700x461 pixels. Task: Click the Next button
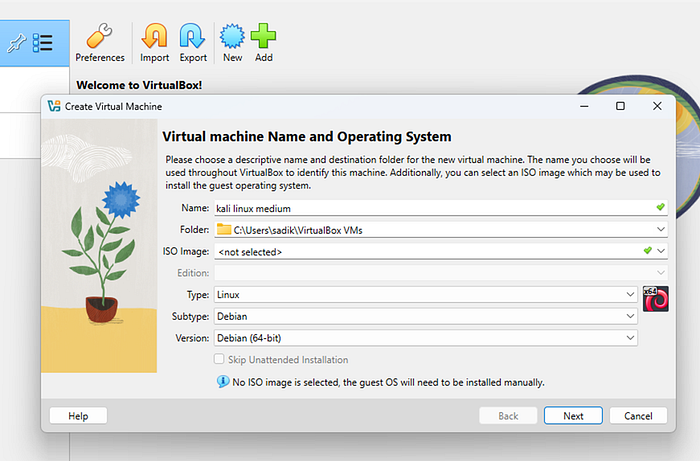coord(573,415)
